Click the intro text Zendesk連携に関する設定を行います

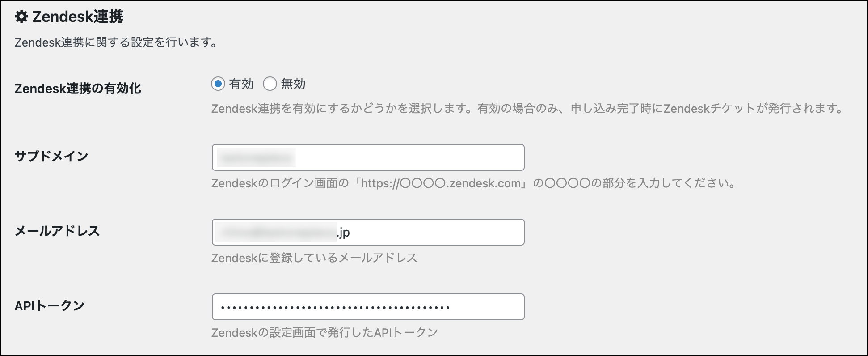coord(116,42)
